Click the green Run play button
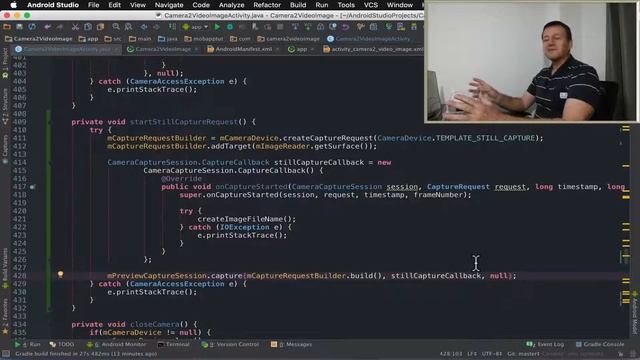This screenshot has height=360, width=640. click(217, 27)
